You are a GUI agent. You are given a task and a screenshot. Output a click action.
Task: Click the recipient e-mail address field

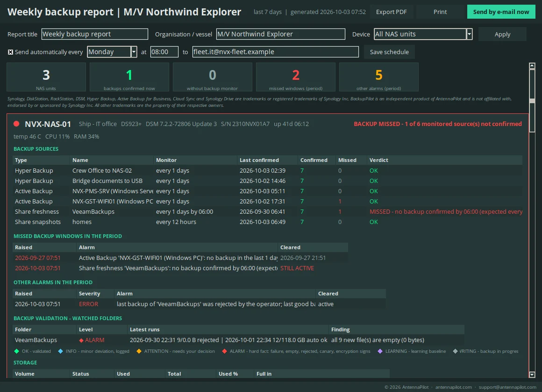pos(276,52)
